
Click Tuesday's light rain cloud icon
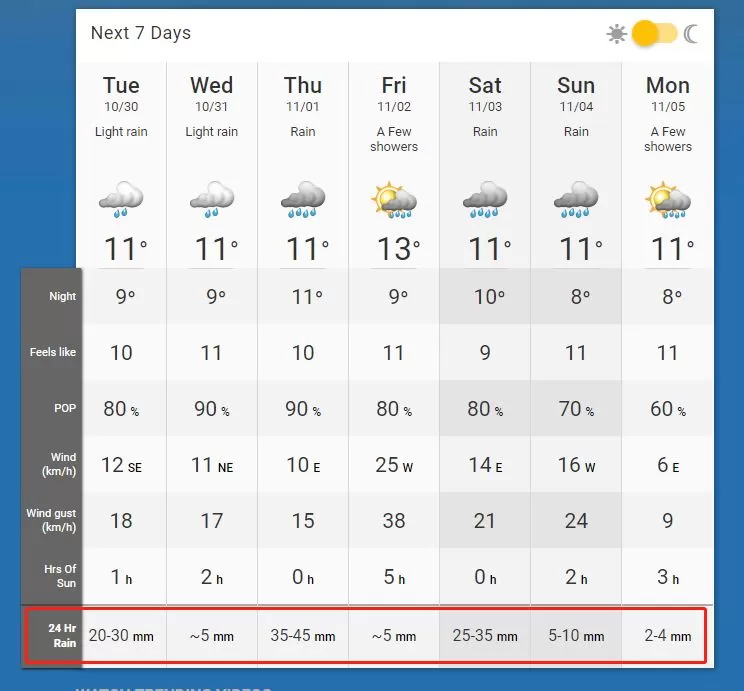(x=121, y=199)
